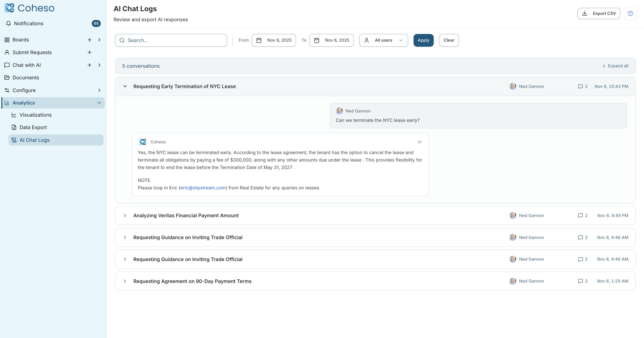This screenshot has width=644, height=338.
Task: Click plus icon next to Submit Requests
Action: [x=89, y=52]
